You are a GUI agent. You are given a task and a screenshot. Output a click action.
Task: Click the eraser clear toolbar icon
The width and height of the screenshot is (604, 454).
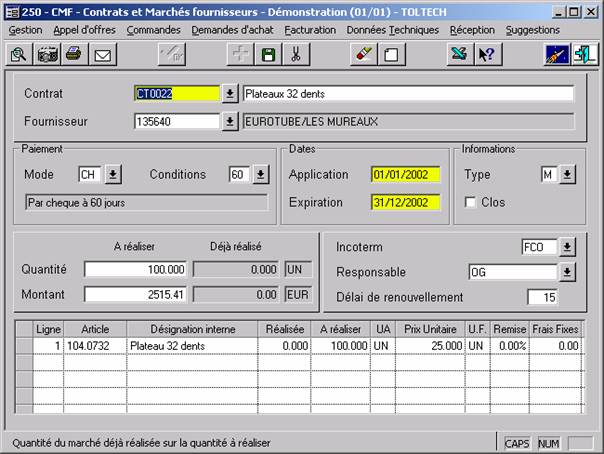(x=364, y=54)
